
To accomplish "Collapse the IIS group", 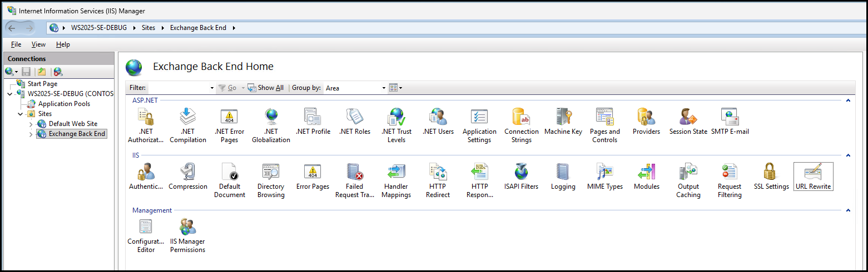I will pyautogui.click(x=848, y=155).
